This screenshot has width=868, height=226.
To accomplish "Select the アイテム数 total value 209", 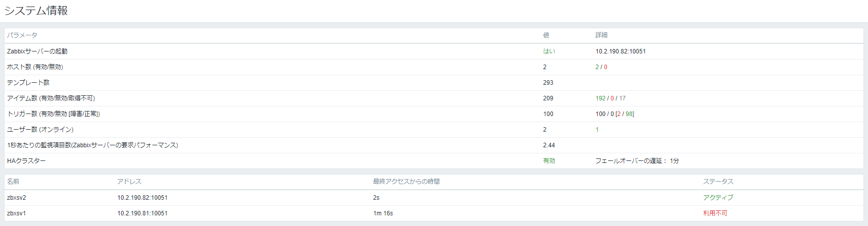I will (548, 98).
